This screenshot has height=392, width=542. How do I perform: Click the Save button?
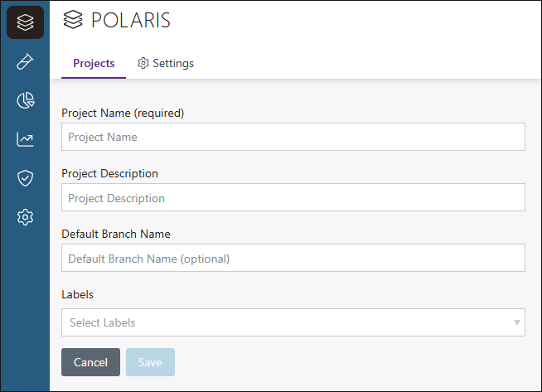coord(150,362)
